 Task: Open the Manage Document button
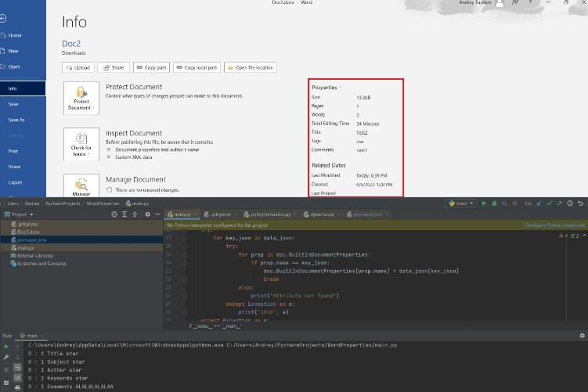tap(81, 185)
